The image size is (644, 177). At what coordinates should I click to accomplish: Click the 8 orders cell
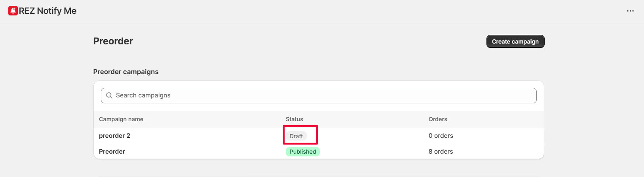pos(441,152)
